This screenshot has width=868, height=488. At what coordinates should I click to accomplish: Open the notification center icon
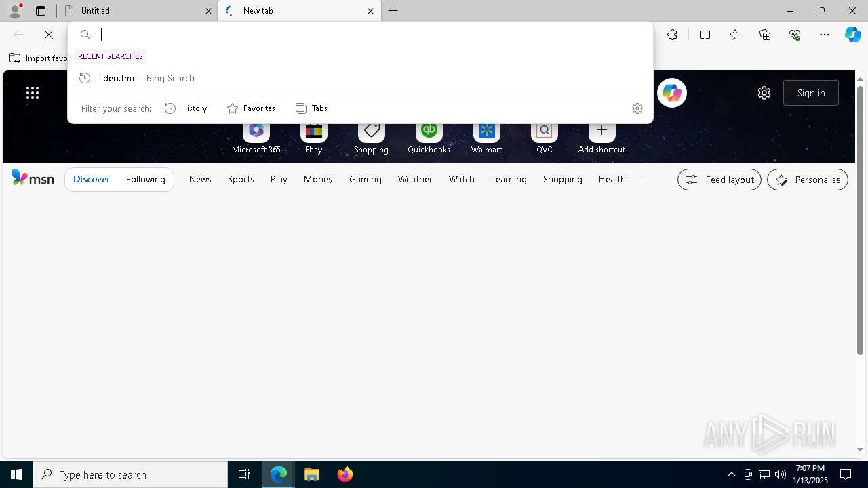pos(846,474)
